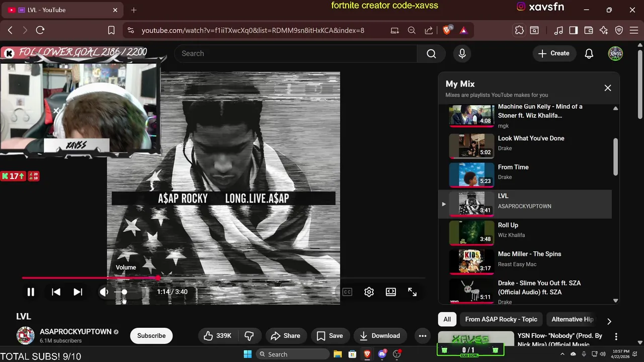Share this video

tap(285, 336)
